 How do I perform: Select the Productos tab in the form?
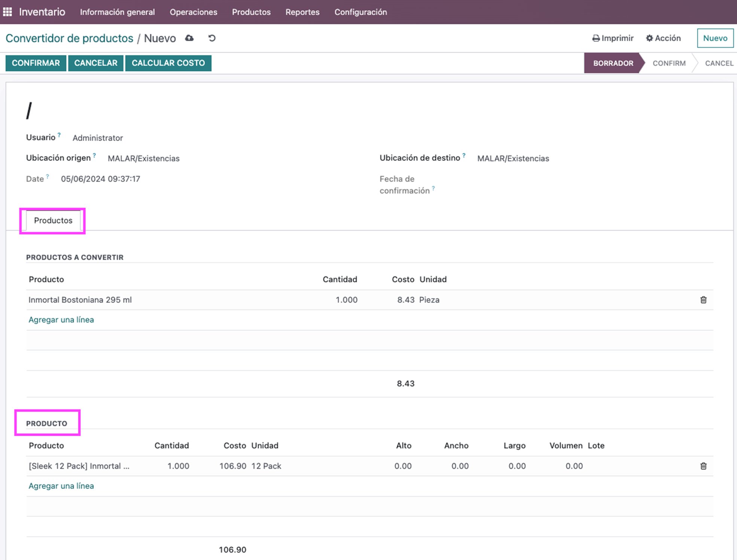tap(53, 220)
